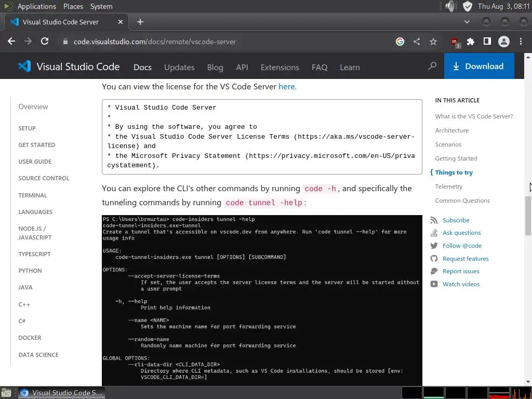The image size is (532, 399).
Task: Go back to the previous page
Action: tap(11, 42)
